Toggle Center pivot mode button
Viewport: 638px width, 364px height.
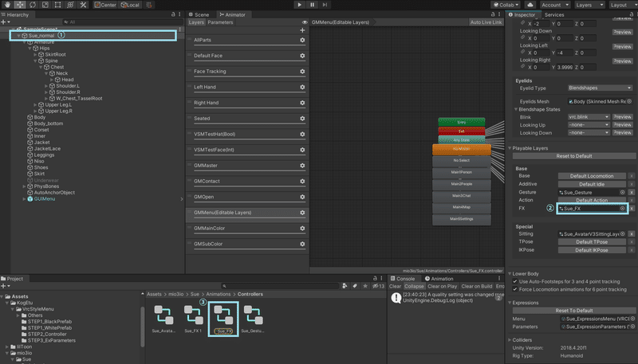pos(105,5)
